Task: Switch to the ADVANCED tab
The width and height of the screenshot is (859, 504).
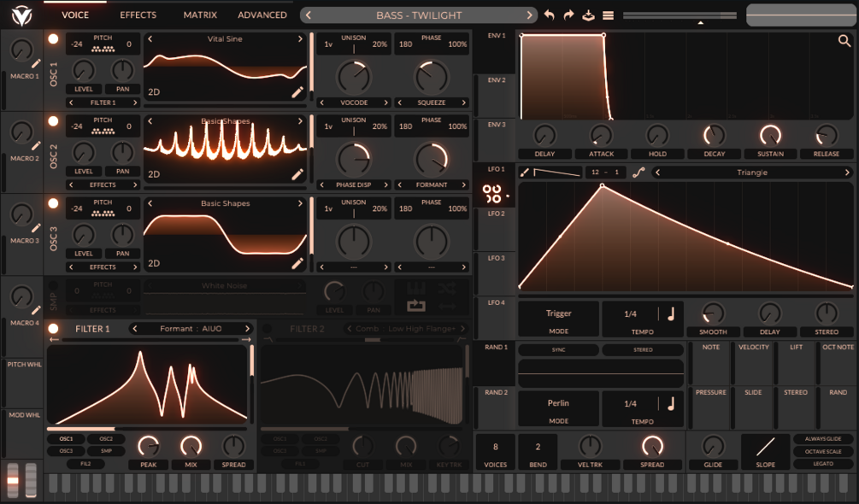Action: 262,15
